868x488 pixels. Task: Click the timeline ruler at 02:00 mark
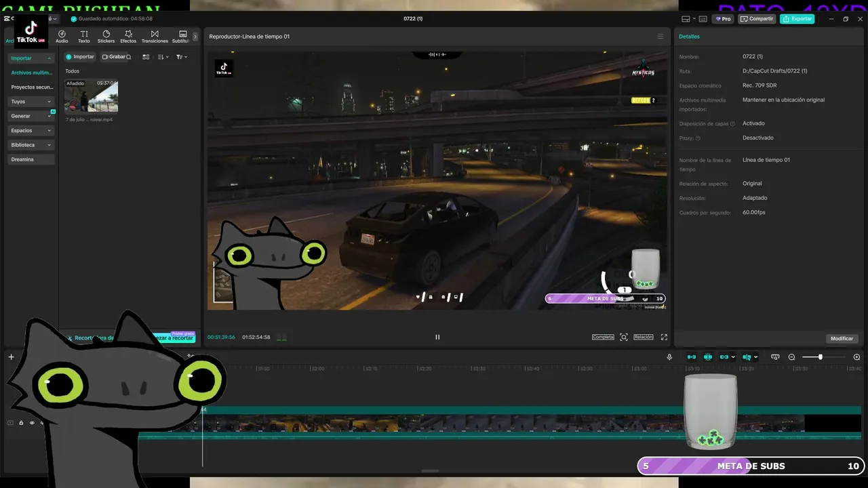pos(317,369)
